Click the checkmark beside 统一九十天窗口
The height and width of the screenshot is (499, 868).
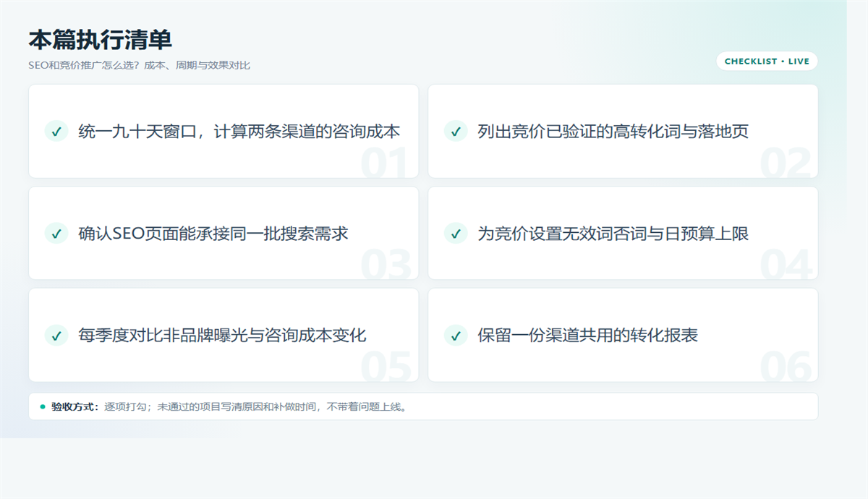(56, 132)
